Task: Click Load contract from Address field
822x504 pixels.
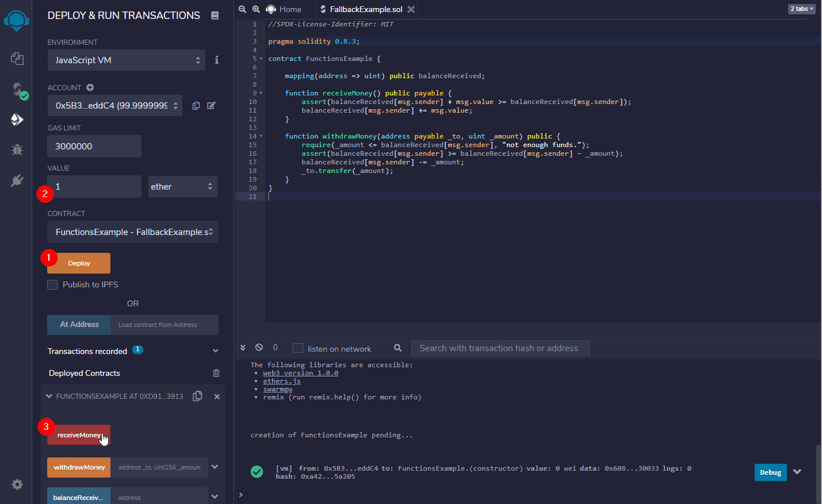Action: click(x=165, y=325)
